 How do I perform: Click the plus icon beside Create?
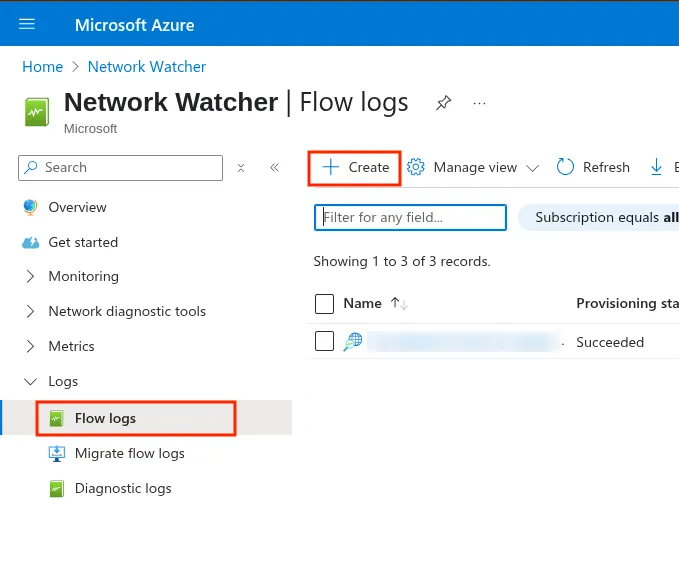[x=331, y=167]
